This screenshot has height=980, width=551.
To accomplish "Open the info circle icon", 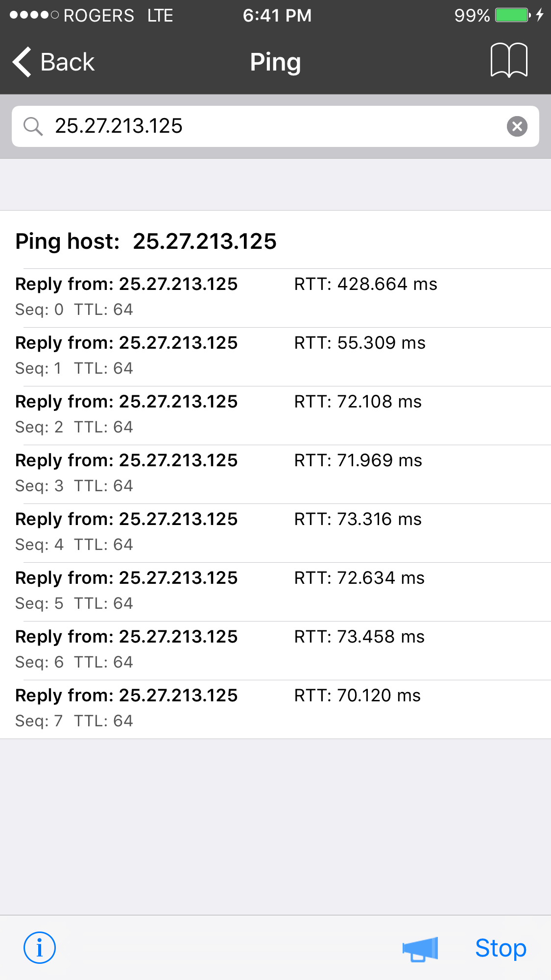I will point(40,948).
